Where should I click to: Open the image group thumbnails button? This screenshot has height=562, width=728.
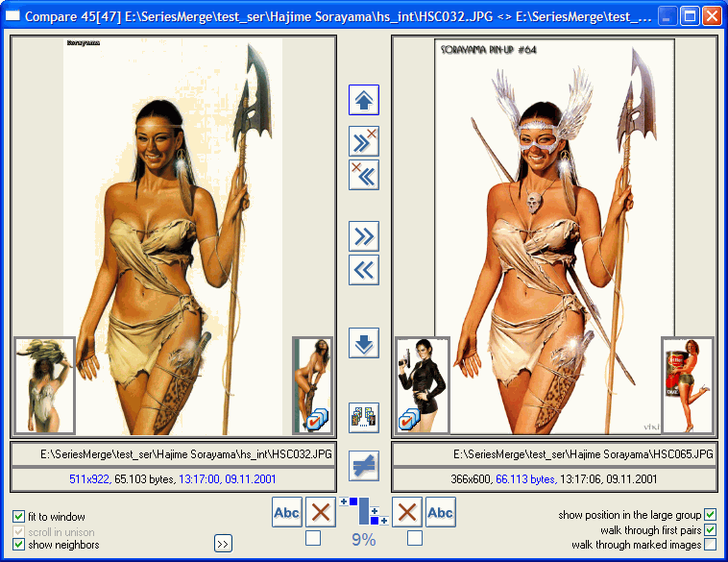coord(364,418)
